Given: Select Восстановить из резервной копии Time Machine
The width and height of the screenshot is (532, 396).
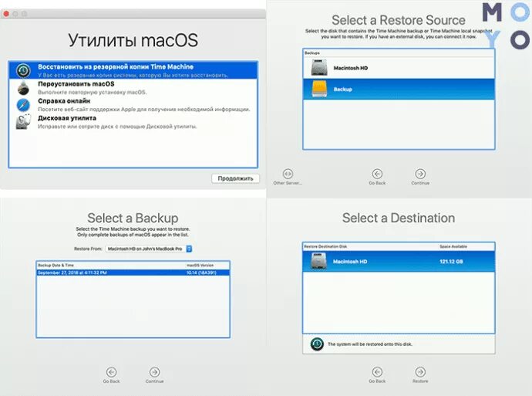Looking at the screenshot, I should tap(133, 71).
